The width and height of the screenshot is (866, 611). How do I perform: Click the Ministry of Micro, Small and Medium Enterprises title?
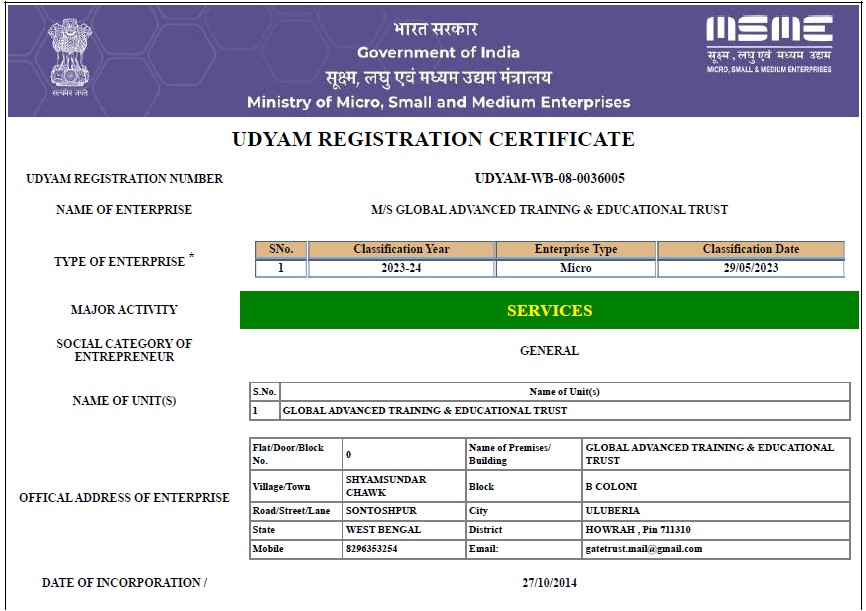[x=439, y=102]
